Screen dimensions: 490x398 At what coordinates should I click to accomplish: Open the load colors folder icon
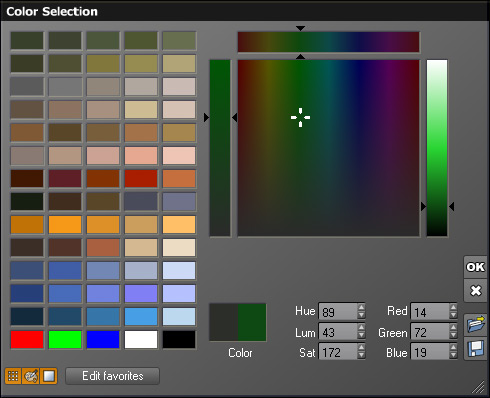pyautogui.click(x=475, y=324)
